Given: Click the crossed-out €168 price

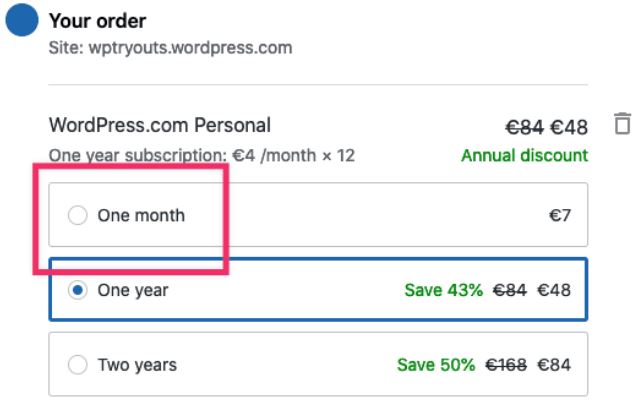Looking at the screenshot, I should tap(505, 365).
